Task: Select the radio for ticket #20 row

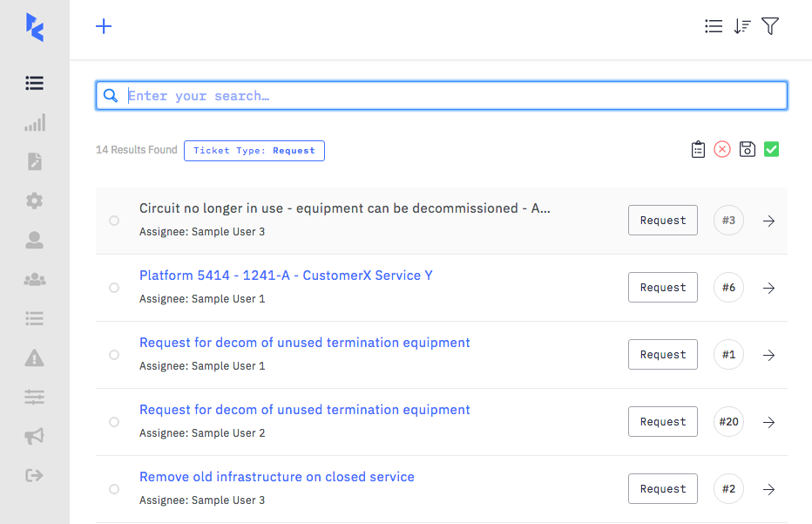Action: click(114, 422)
